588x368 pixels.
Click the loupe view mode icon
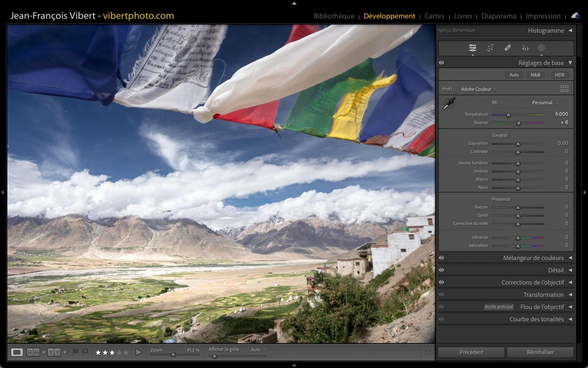tap(17, 352)
